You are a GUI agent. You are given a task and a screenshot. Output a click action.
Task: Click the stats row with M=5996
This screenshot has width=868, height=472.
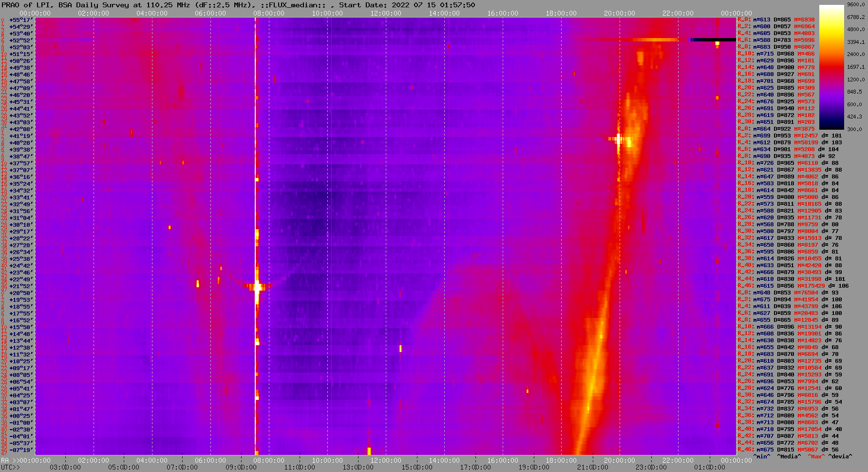click(x=776, y=40)
